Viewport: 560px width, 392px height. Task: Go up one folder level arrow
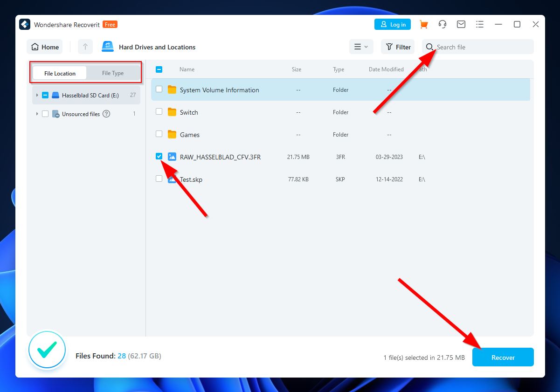[85, 47]
